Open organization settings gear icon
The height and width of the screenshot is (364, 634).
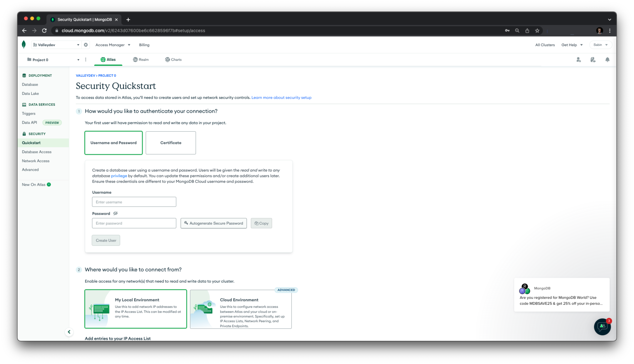[86, 45]
